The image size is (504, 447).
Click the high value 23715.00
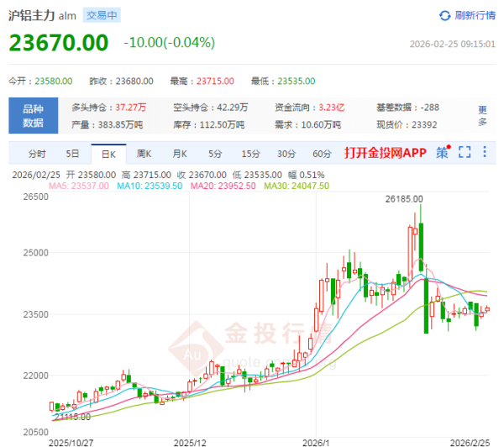click(x=215, y=81)
